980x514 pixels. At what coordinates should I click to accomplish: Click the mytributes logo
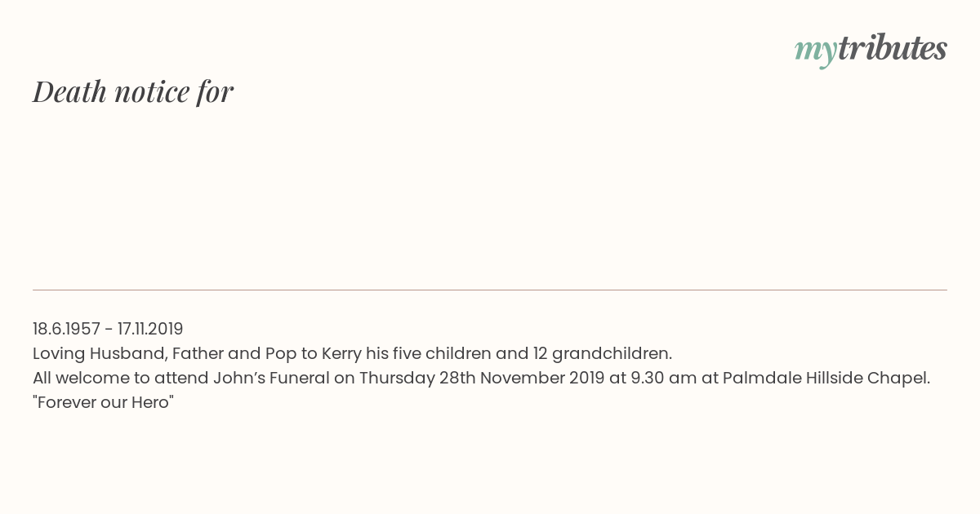pyautogui.click(x=871, y=51)
